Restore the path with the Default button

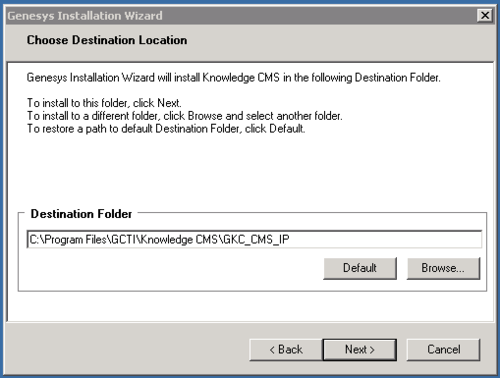coord(360,268)
